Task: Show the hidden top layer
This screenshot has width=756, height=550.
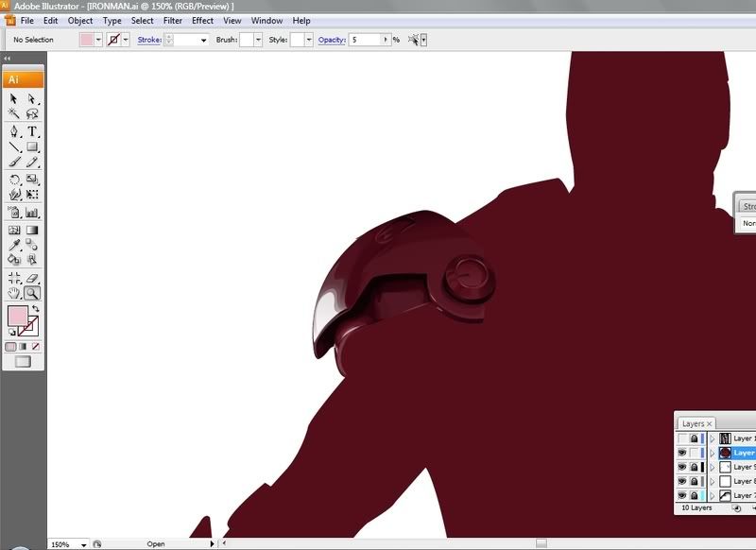Action: (x=681, y=438)
